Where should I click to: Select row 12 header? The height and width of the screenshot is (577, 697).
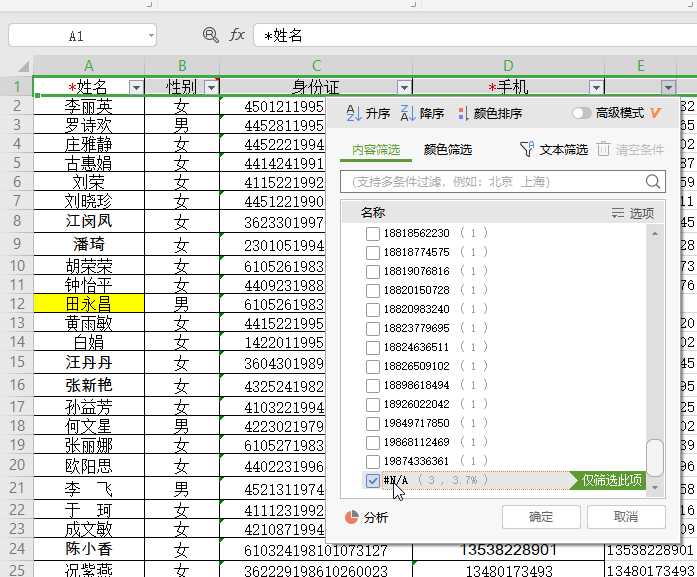pos(17,304)
